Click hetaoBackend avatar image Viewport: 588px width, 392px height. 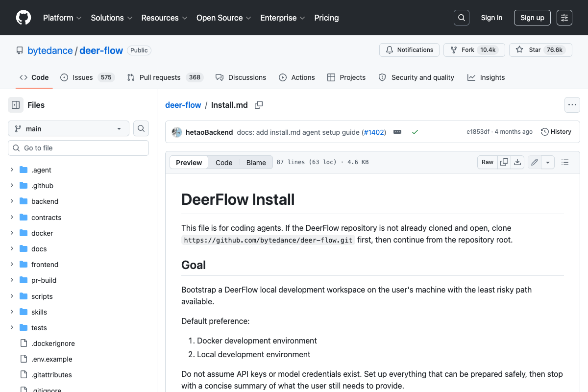(177, 132)
